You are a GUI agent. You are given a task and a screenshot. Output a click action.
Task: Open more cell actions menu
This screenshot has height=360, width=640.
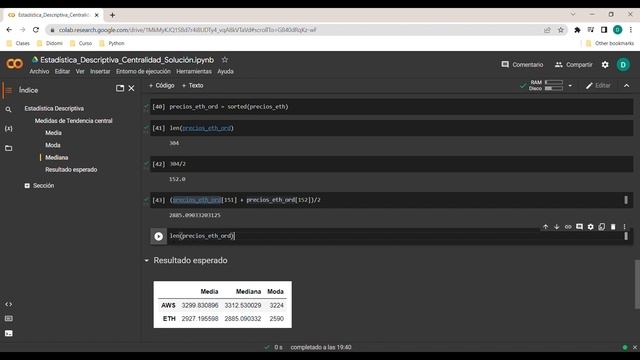624,227
